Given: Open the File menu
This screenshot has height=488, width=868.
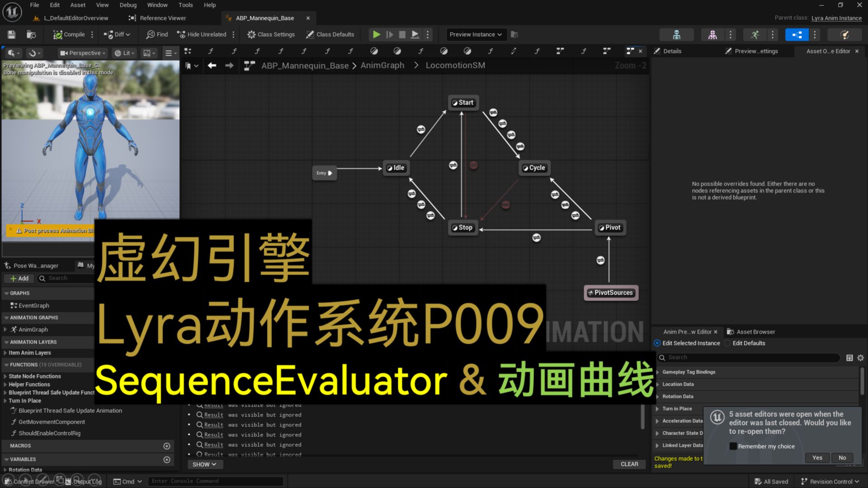Looking at the screenshot, I should (34, 5).
